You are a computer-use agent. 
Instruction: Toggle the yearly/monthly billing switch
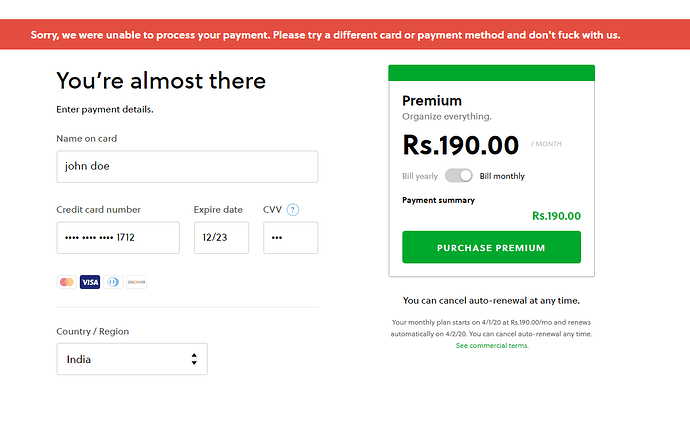[x=458, y=176]
